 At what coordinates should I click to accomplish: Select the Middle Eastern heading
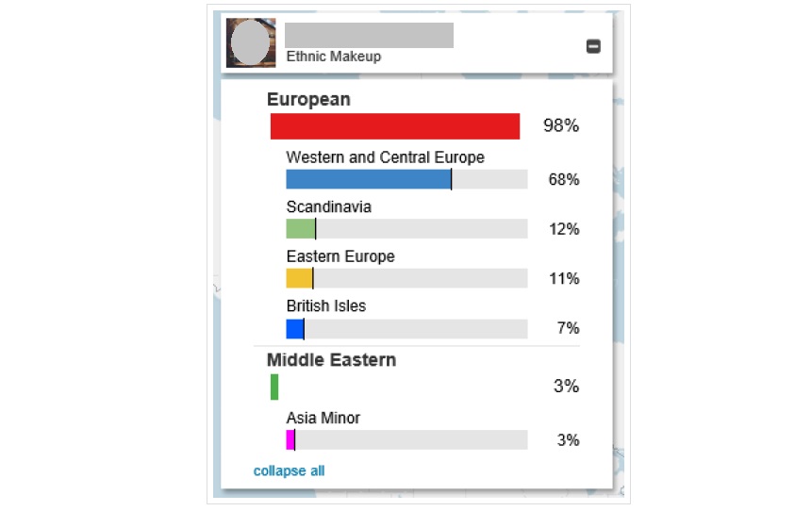click(x=331, y=360)
